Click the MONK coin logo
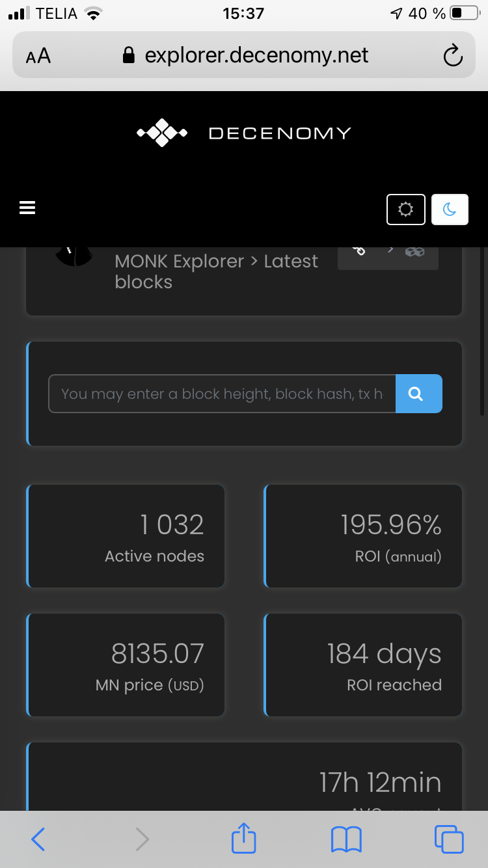Screen dimensions: 488x868 click(x=74, y=256)
